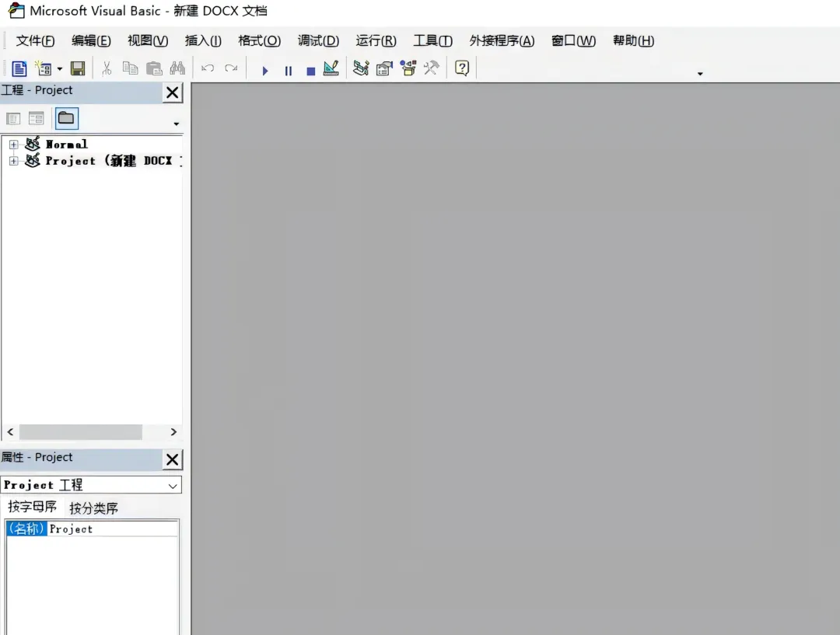The image size is (840, 635).
Task: Switch to the 按分类序 tab
Action: pyautogui.click(x=94, y=508)
